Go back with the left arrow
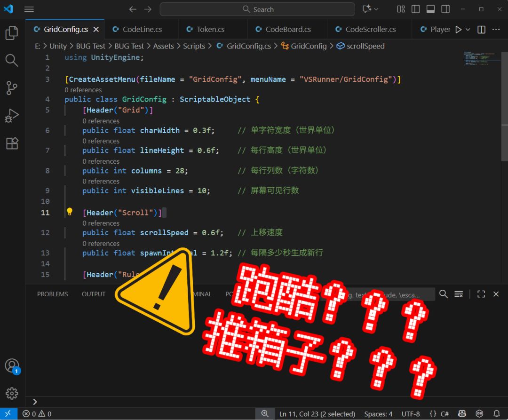 pos(133,9)
